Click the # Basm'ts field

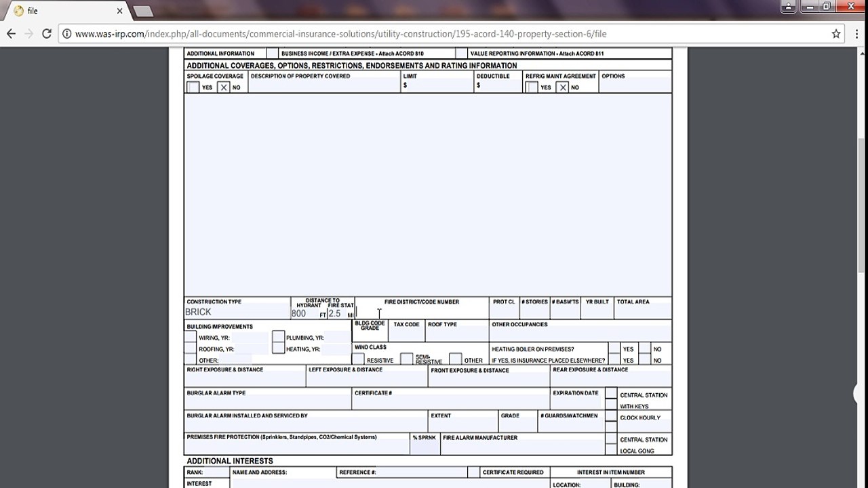[566, 312]
